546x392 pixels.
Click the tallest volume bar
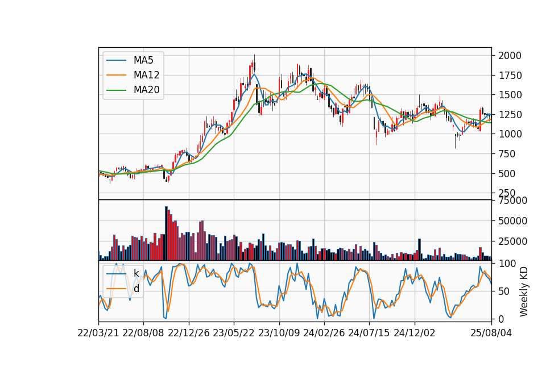point(166,233)
